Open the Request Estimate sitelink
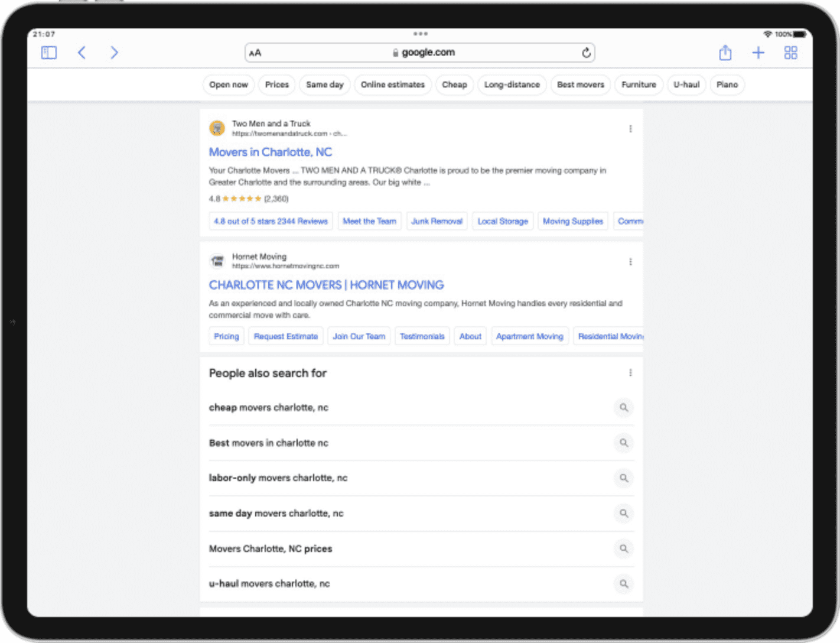 [286, 336]
